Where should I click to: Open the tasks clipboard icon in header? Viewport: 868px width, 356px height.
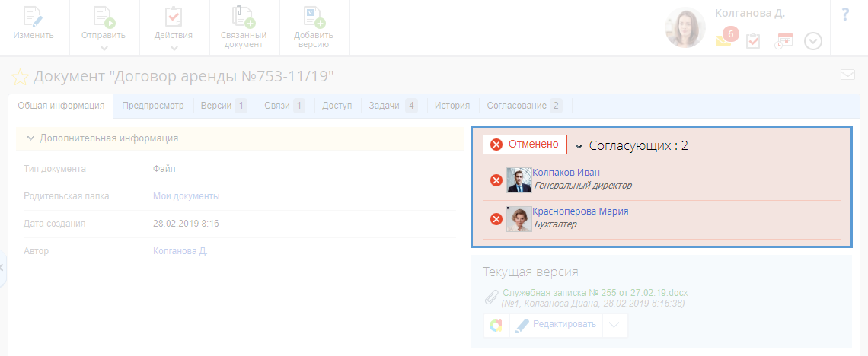[x=753, y=41]
